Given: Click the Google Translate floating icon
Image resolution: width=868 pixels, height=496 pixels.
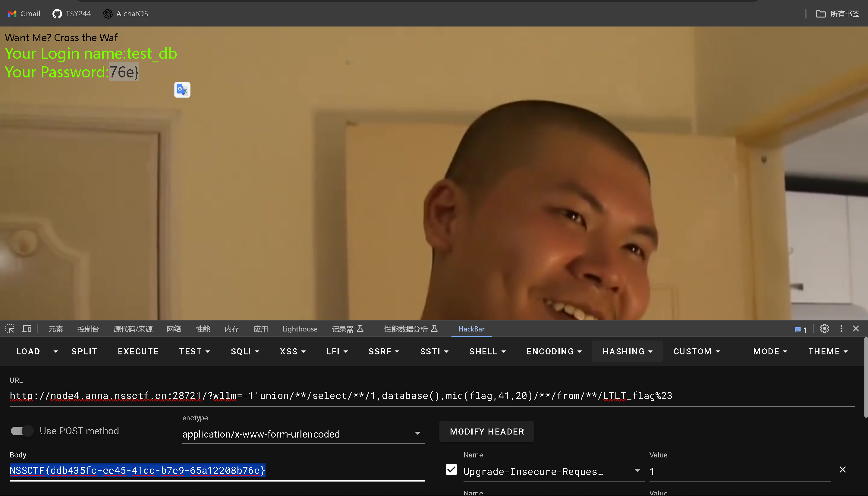Looking at the screenshot, I should pyautogui.click(x=182, y=90).
